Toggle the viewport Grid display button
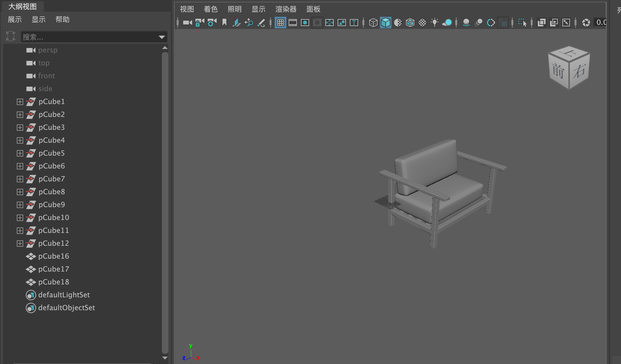The height and width of the screenshot is (364, 621). (x=281, y=23)
